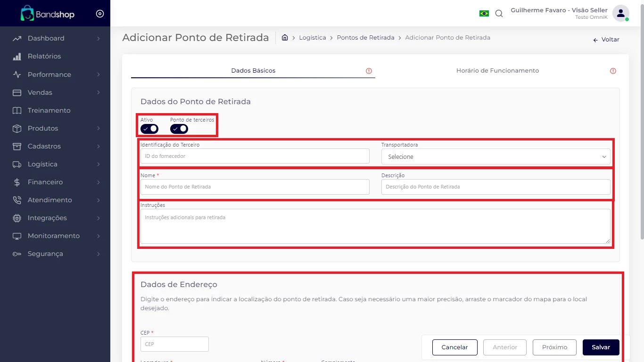Image resolution: width=644 pixels, height=362 pixels.
Task: Click the search magnifier icon in header
Action: tap(499, 14)
